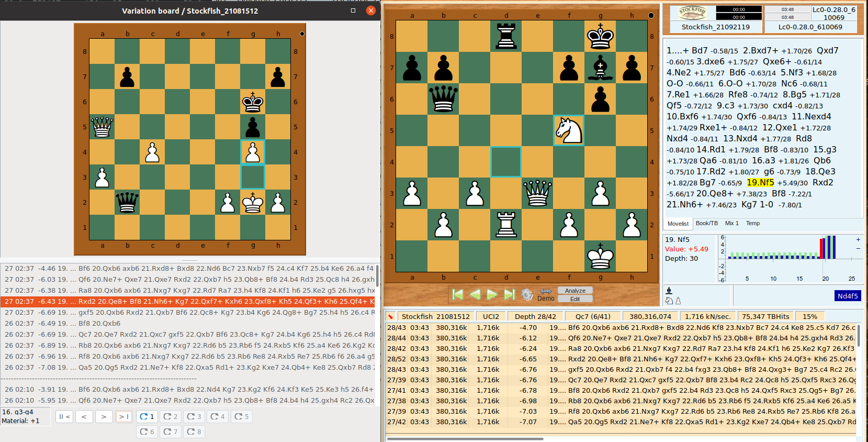Jump to last move with green end arrow
This screenshot has width=868, height=442.
click(510, 294)
